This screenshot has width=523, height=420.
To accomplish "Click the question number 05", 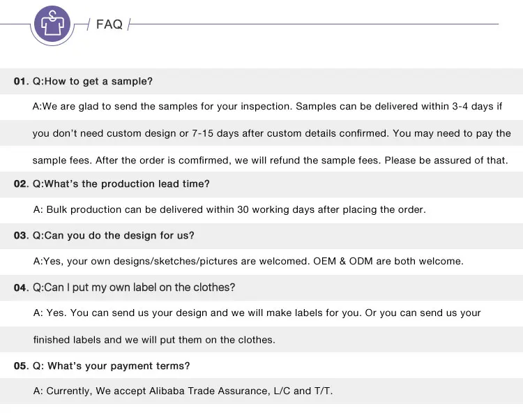I will [20, 366].
